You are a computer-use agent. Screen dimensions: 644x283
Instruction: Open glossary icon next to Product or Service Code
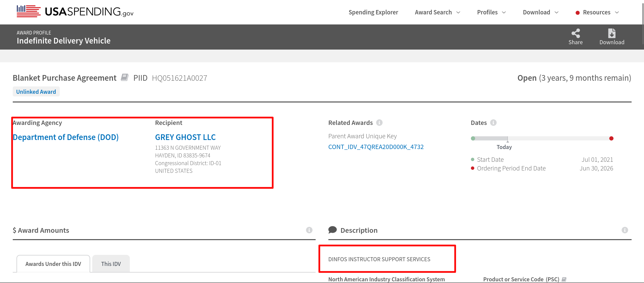point(564,279)
